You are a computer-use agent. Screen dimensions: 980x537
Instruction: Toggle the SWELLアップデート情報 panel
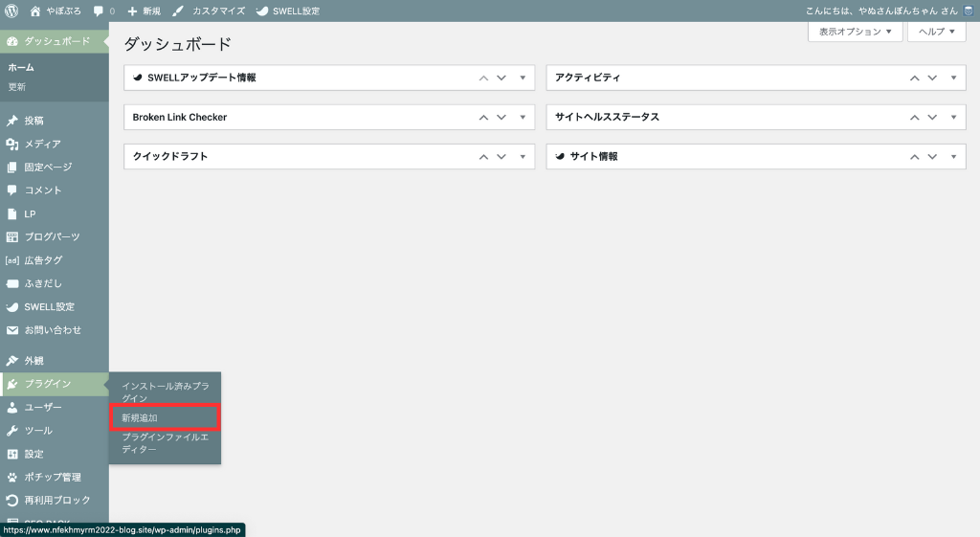523,78
